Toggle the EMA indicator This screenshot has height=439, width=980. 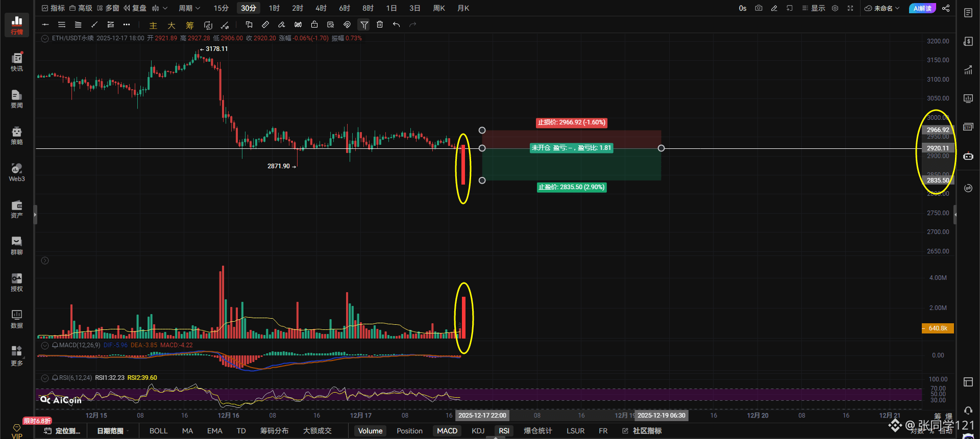215,431
